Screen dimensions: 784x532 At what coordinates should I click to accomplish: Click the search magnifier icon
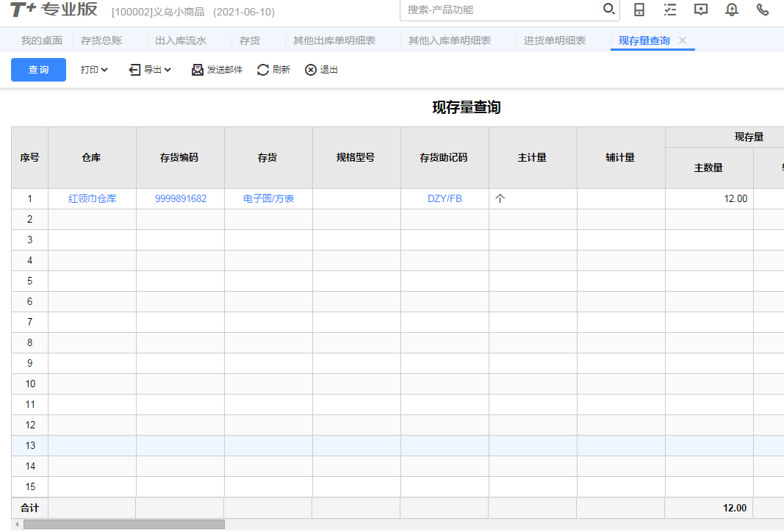608,9
